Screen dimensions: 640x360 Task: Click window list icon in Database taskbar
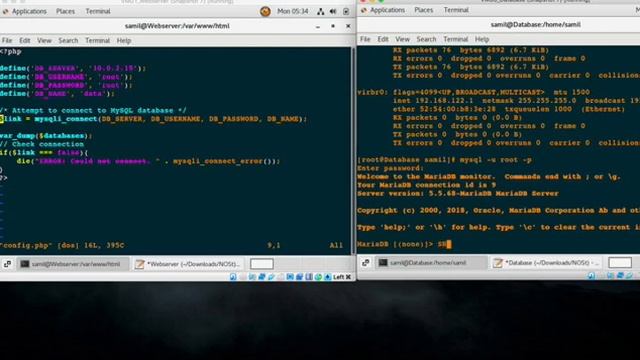coord(366,263)
